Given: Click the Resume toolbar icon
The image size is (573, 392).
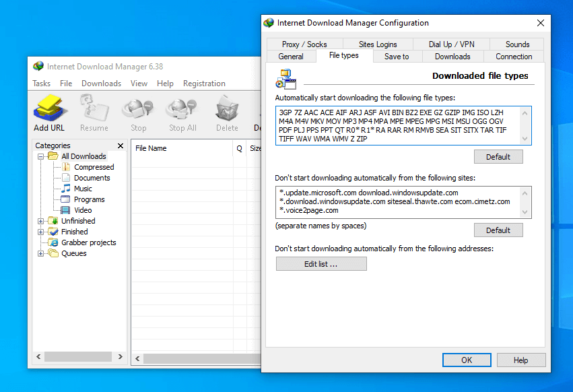Looking at the screenshot, I should click(94, 108).
